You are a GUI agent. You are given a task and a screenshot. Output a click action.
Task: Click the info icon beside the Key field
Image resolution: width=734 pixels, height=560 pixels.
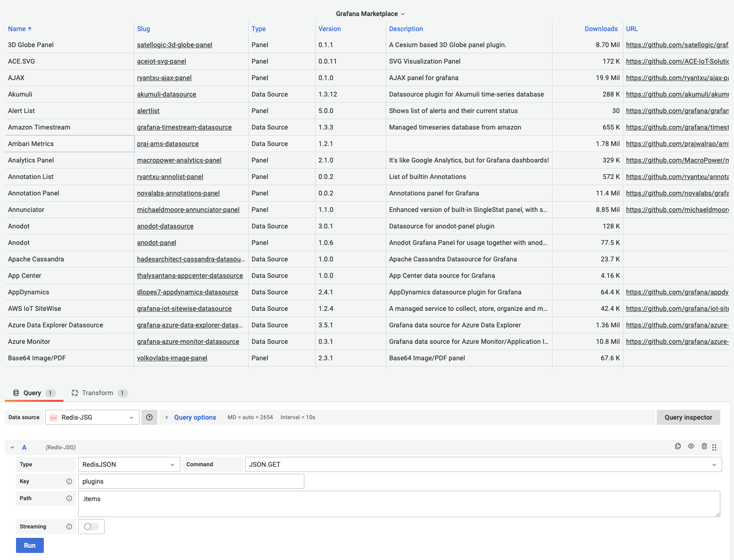69,481
